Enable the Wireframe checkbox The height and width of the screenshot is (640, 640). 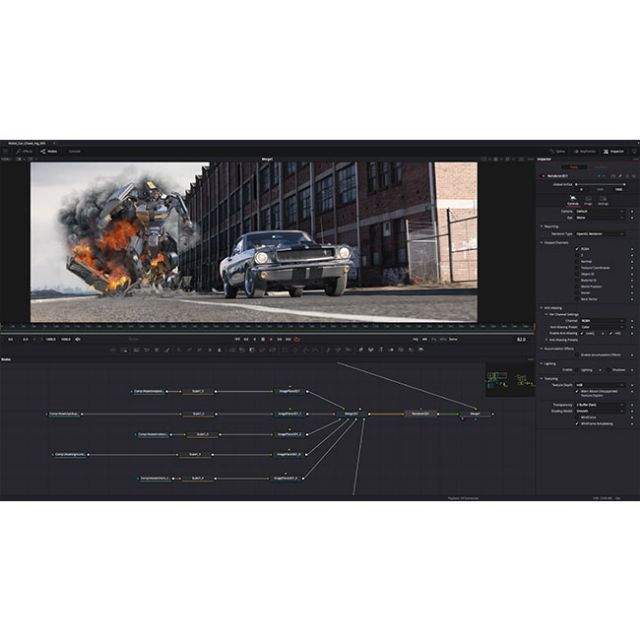[x=577, y=418]
